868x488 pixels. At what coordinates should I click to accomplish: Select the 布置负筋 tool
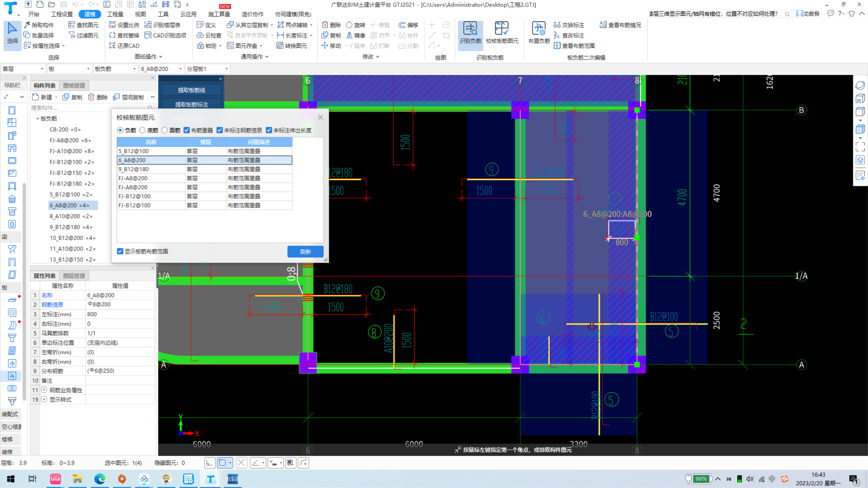539,33
